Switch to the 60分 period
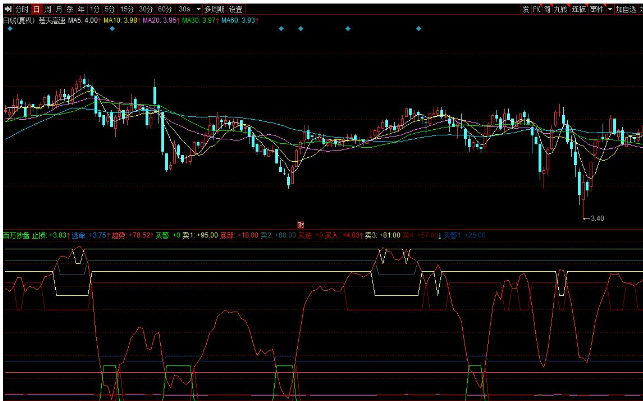Viewport: 643px width, 401px height. 164,9
